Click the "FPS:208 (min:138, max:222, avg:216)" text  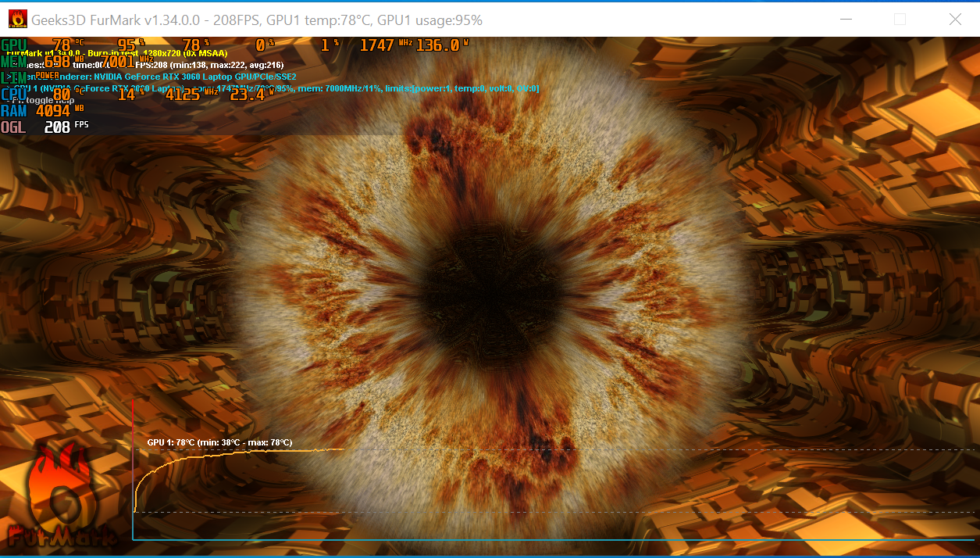[209, 65]
